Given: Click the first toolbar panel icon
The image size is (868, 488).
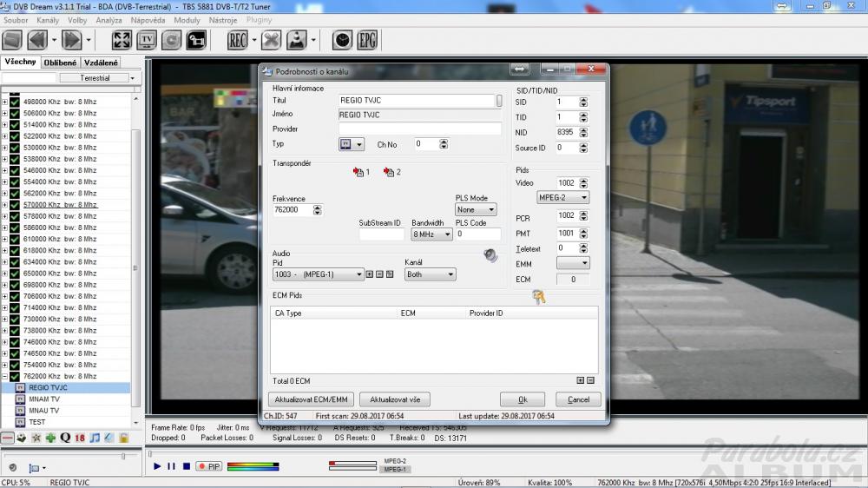Looking at the screenshot, I should [11, 41].
